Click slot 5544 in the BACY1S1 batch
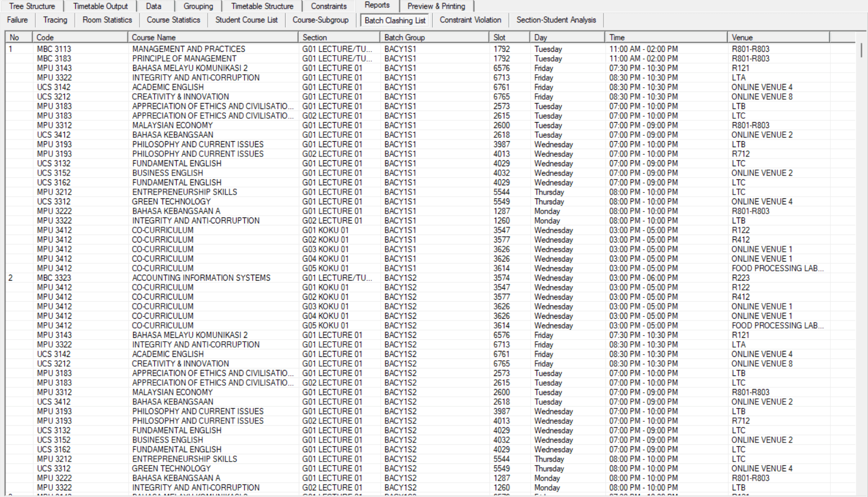The image size is (868, 497). click(502, 192)
